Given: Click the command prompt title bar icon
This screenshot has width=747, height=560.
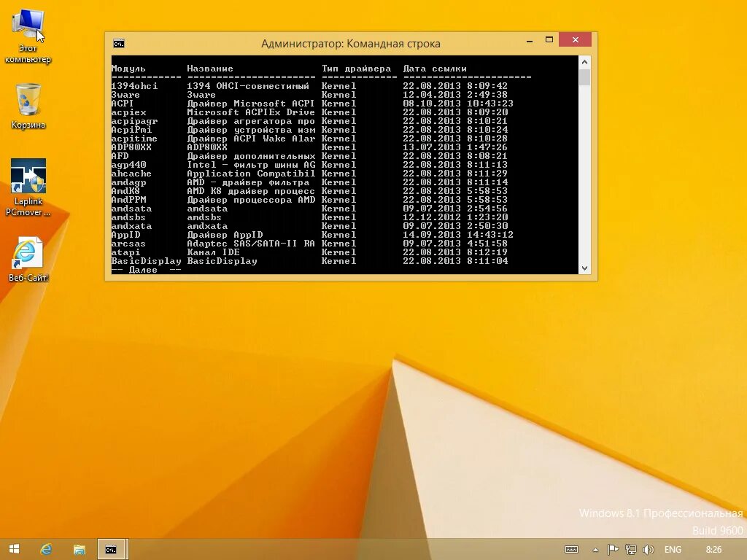Looking at the screenshot, I should coord(119,44).
